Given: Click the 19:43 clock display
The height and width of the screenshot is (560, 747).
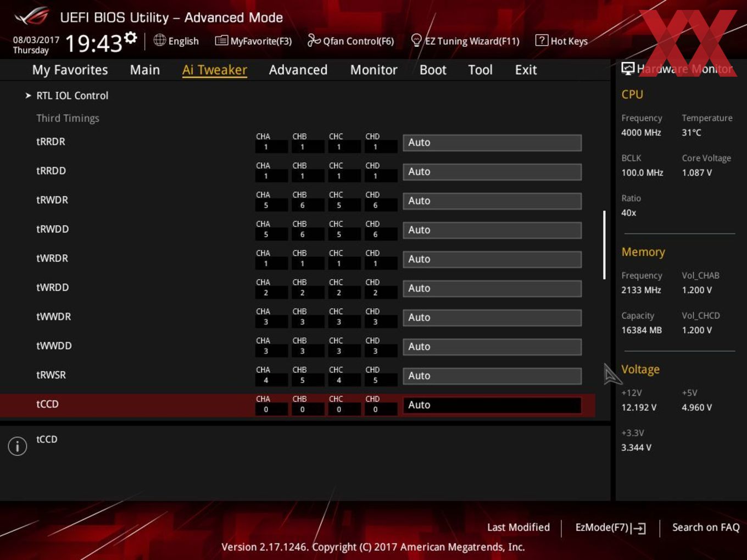Looking at the screenshot, I should 93,43.
